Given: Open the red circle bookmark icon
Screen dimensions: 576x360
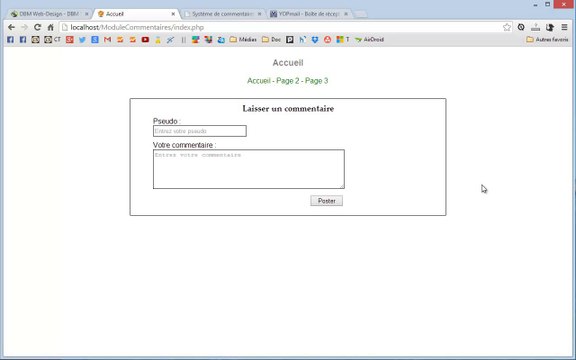Looking at the screenshot, I should point(327,39).
